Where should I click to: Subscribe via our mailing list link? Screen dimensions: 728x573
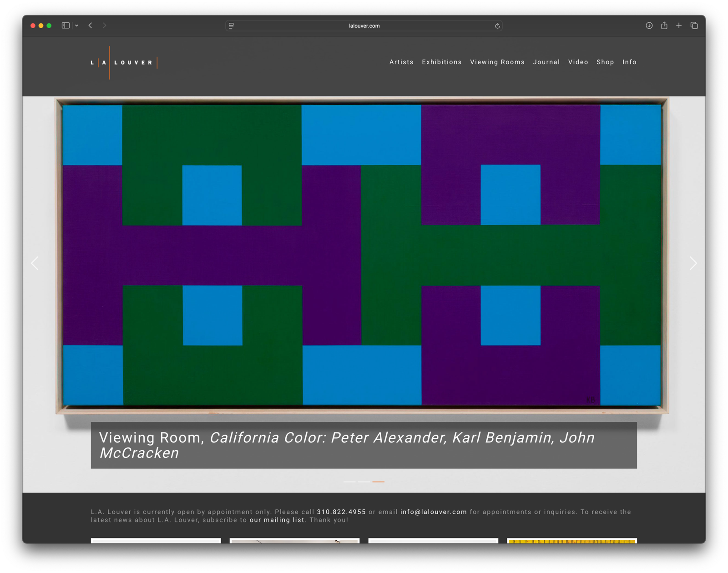point(277,520)
